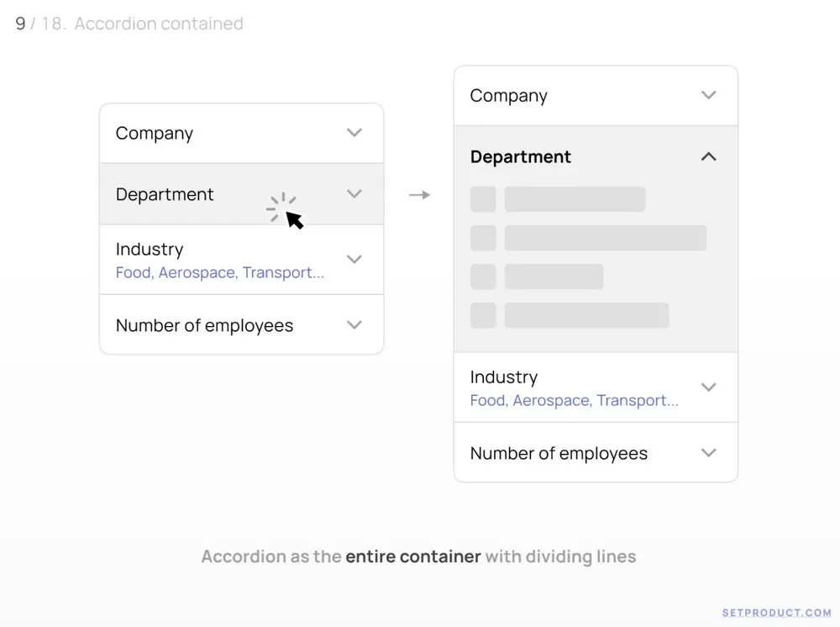
Task: Click the Industry values text in right accordion
Action: tap(575, 401)
